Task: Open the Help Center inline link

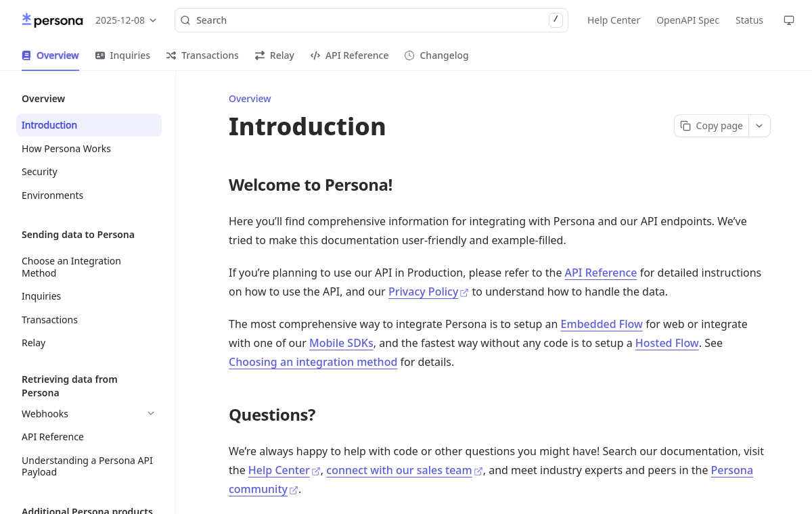Action: [x=284, y=470]
